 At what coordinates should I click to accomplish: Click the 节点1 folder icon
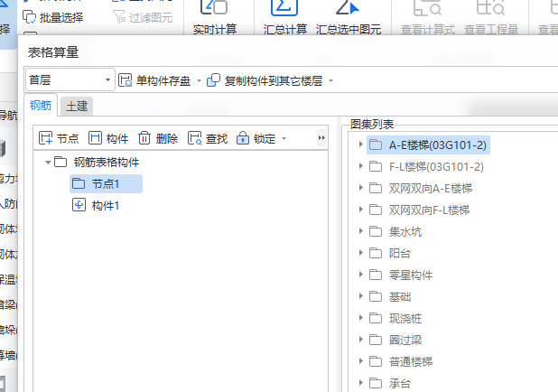pos(79,183)
